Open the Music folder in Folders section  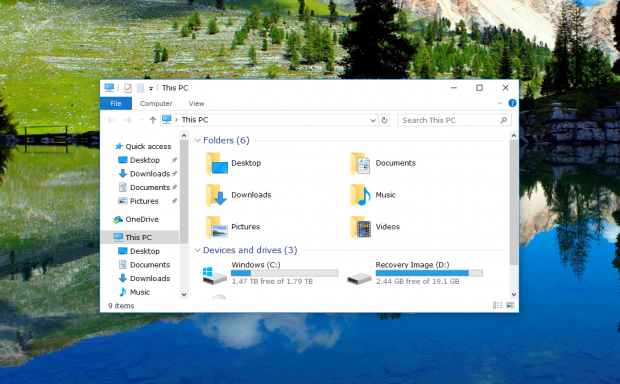pos(373,195)
